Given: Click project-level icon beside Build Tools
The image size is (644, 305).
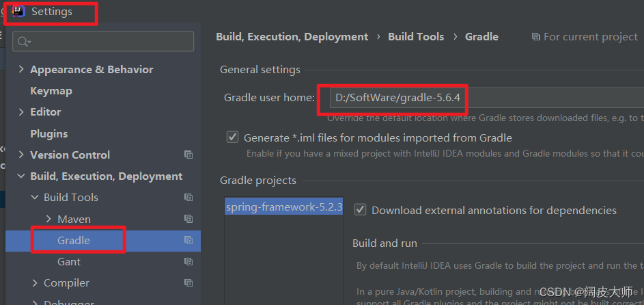Looking at the screenshot, I should (188, 198).
